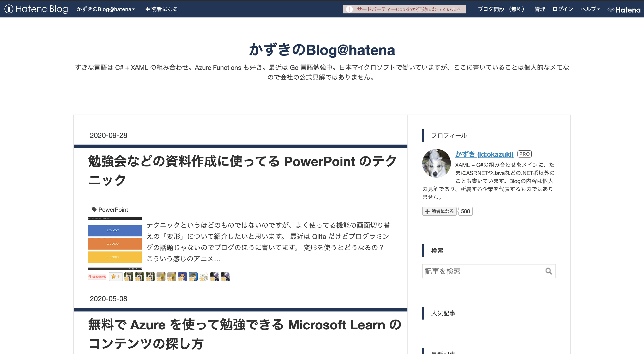This screenshot has width=644, height=354.
Task: Click the sidebar 読者になる subscribe button
Action: 439,211
